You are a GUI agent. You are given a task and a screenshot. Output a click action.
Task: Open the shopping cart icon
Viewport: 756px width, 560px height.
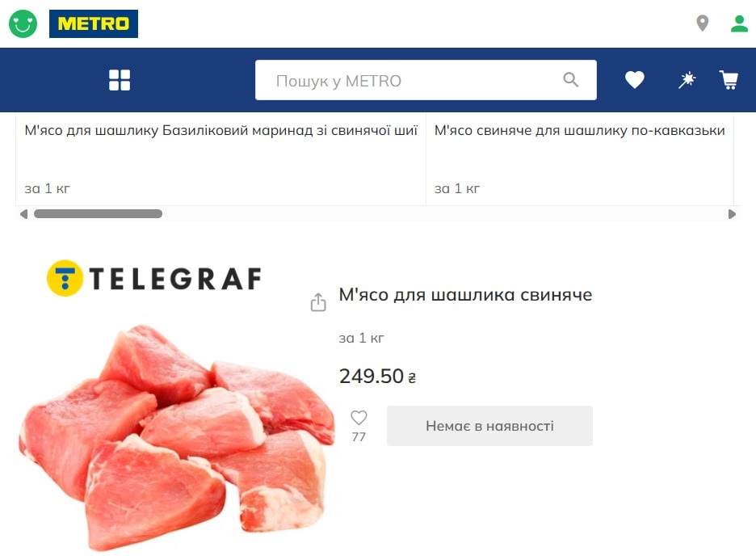(x=729, y=80)
